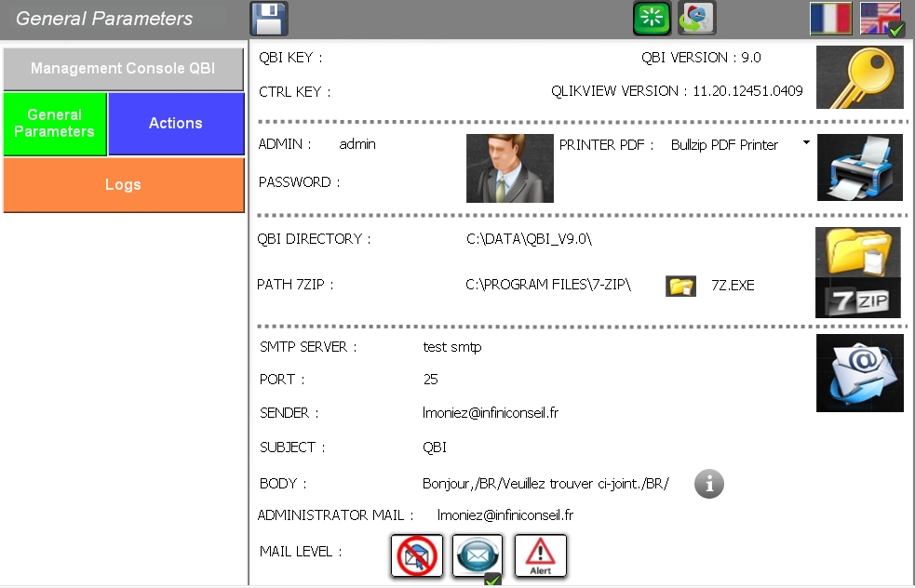915x588 pixels.
Task: Show body info with the i icon
Action: click(x=709, y=484)
